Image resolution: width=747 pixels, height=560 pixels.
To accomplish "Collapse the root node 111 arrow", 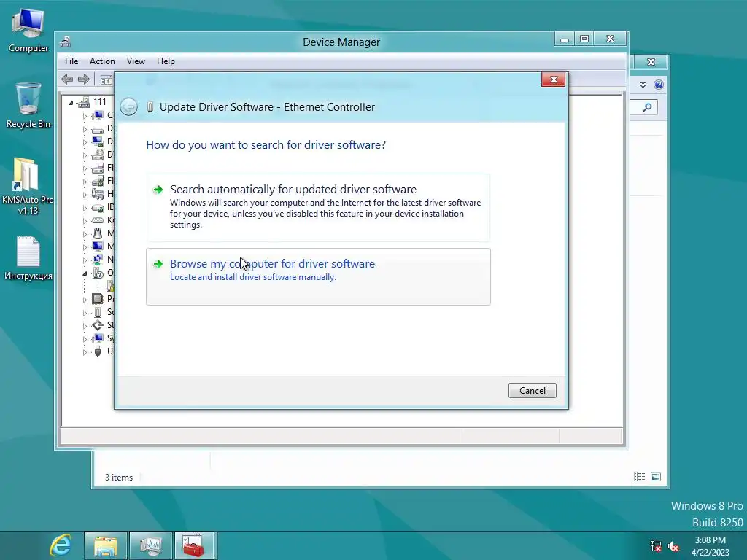I will pos(71,103).
